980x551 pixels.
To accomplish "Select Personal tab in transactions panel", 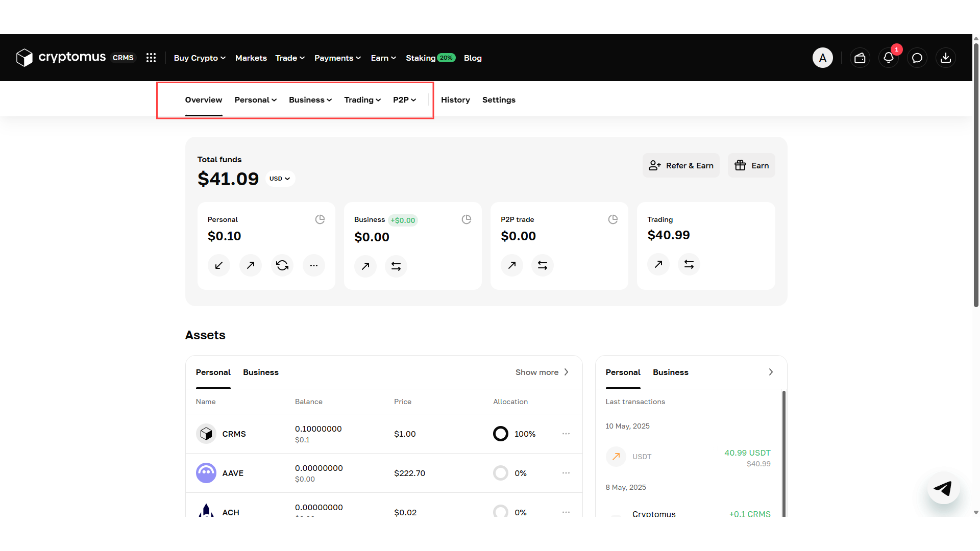I will [x=623, y=372].
